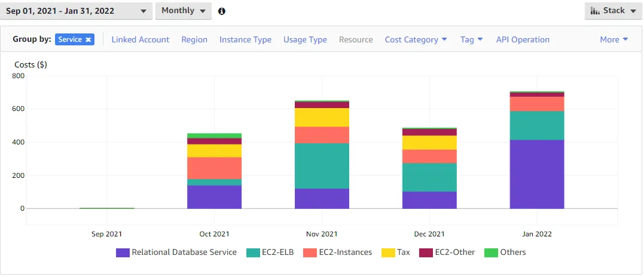Viewport: 644px width, 277px height.
Task: Select Dec 2021 EC2-Other bar segment
Action: (429, 132)
